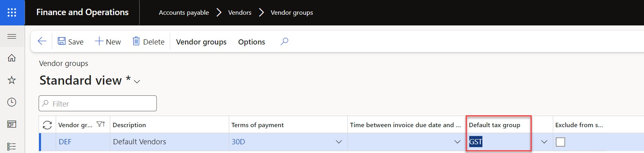Image resolution: width=644 pixels, height=153 pixels.
Task: Expand the hamburger navigation pane
Action: click(12, 37)
